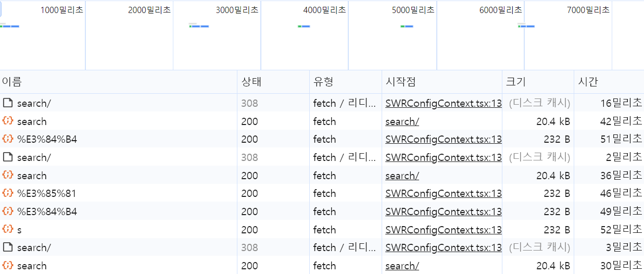Screen dimensions: 644x274
Task: Select request name search in 42밀리초 row
Action: (32, 121)
